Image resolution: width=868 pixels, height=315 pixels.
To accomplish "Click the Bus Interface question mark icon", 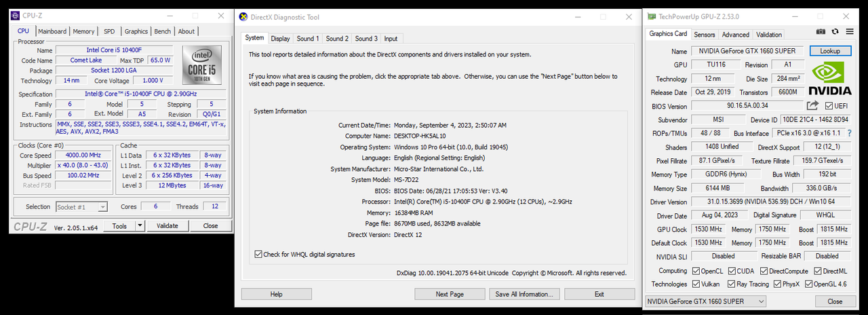I will [848, 133].
